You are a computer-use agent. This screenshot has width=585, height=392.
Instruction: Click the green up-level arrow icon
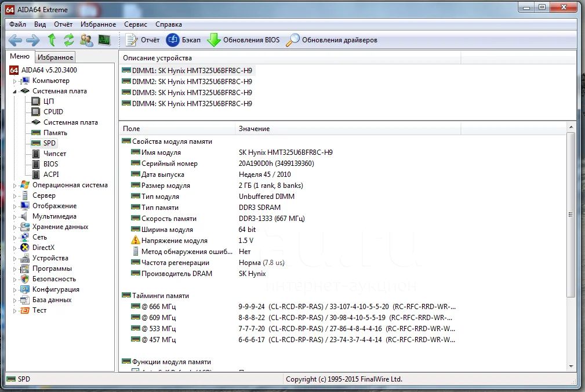[x=52, y=40]
